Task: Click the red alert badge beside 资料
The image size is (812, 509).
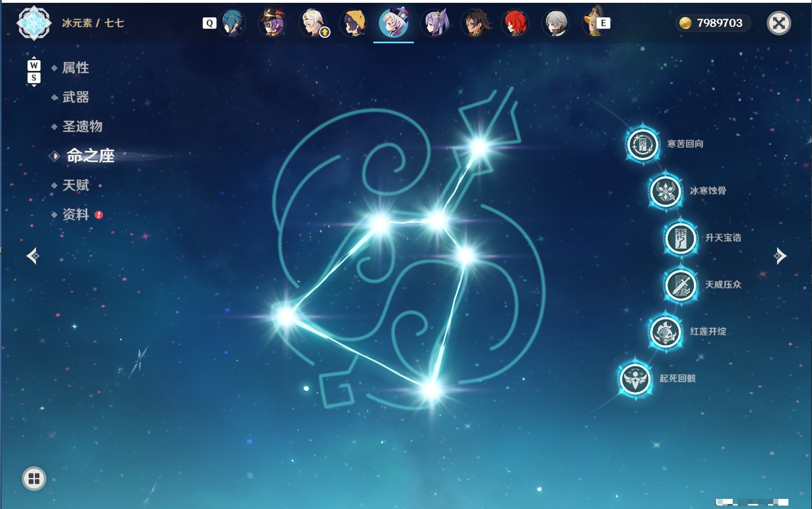Action: coord(99,215)
